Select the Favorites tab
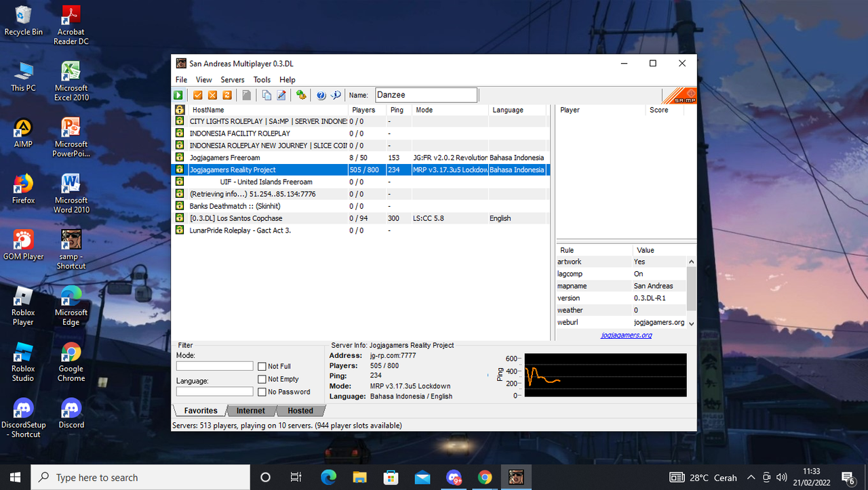 (201, 411)
